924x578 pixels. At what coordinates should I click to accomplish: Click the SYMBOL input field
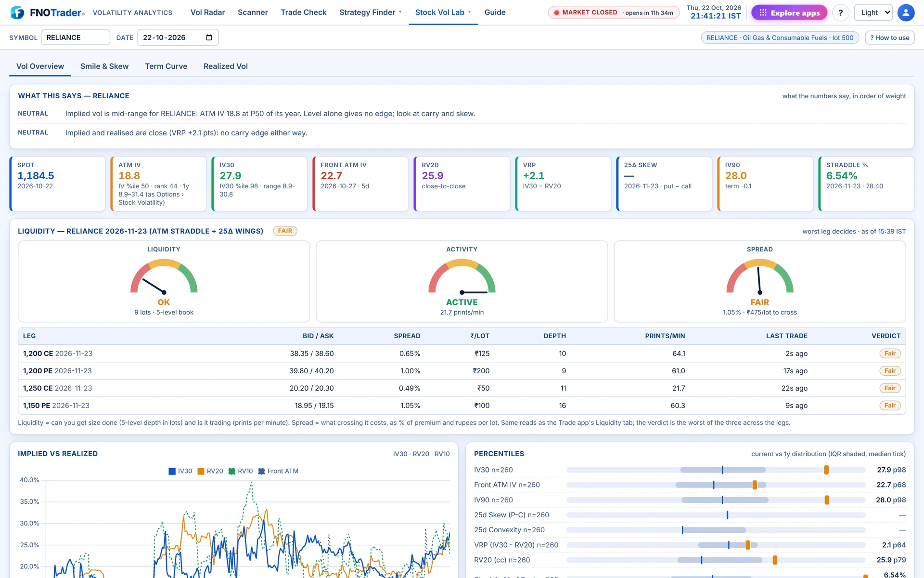coord(76,38)
